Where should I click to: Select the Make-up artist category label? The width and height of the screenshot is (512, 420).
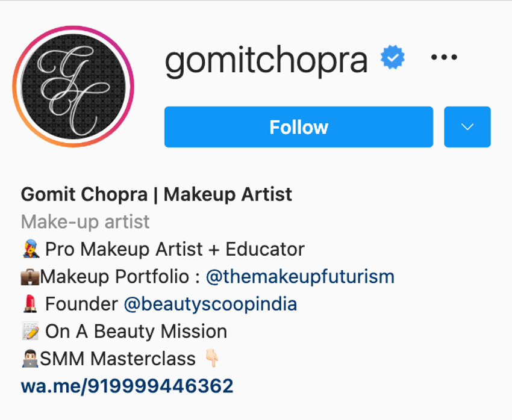point(85,222)
